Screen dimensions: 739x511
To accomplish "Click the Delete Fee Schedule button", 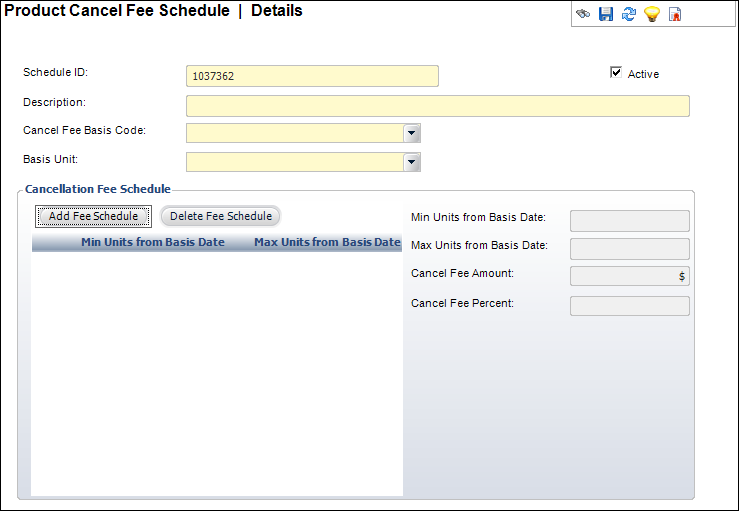I will coord(221,216).
